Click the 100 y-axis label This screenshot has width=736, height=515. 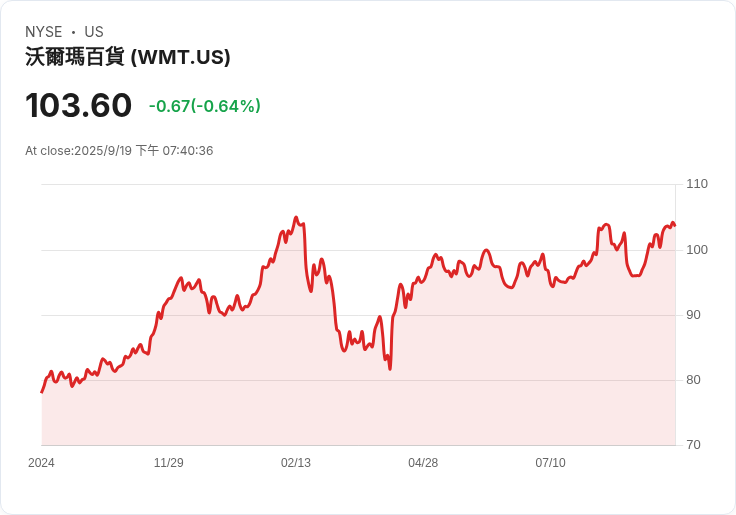click(697, 249)
